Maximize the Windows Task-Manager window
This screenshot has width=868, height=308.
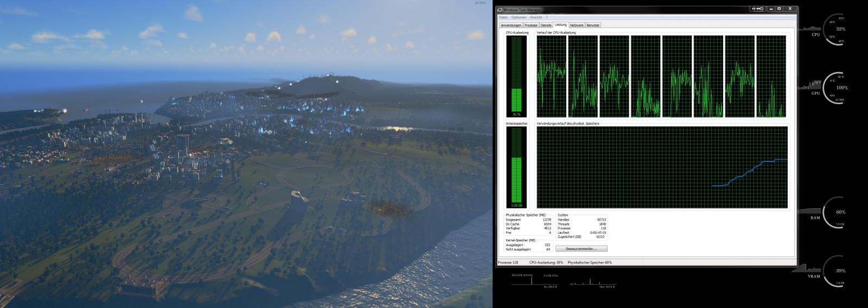tap(779, 9)
